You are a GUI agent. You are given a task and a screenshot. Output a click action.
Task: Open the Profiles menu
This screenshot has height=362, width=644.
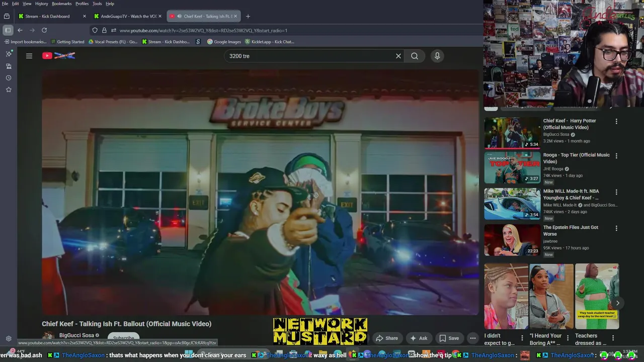82,4
